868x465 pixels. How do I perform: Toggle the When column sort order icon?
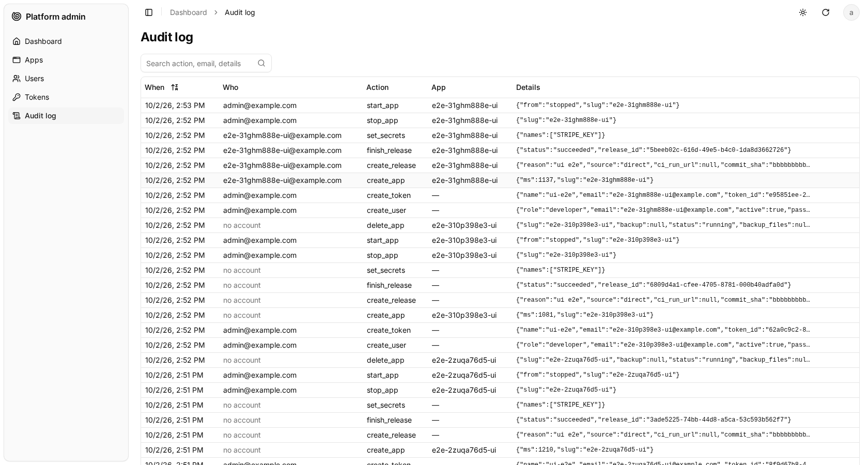[x=175, y=87]
